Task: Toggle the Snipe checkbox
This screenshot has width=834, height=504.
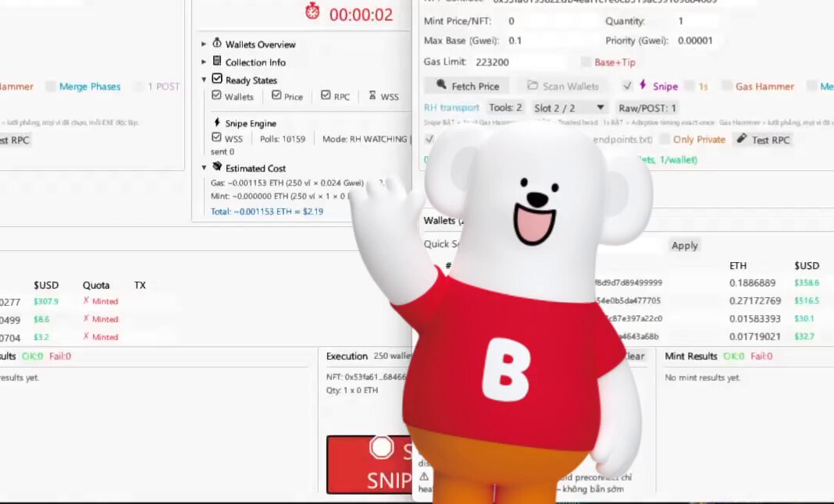Action: [x=628, y=85]
